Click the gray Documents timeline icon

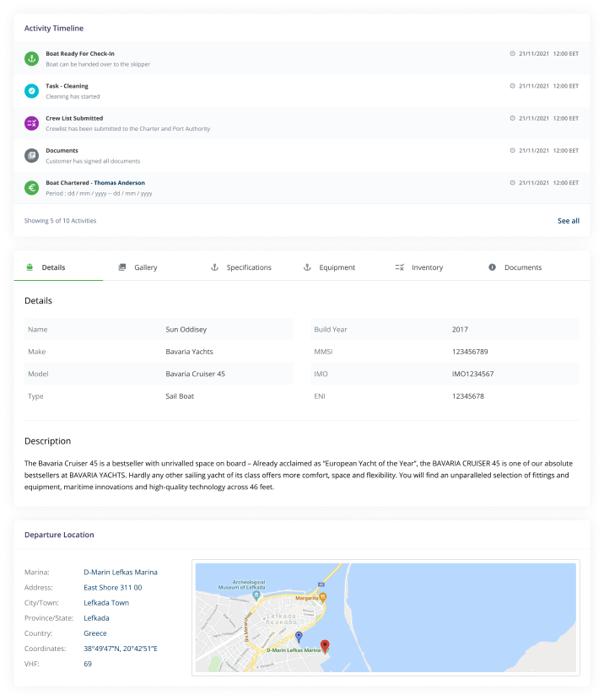point(31,155)
